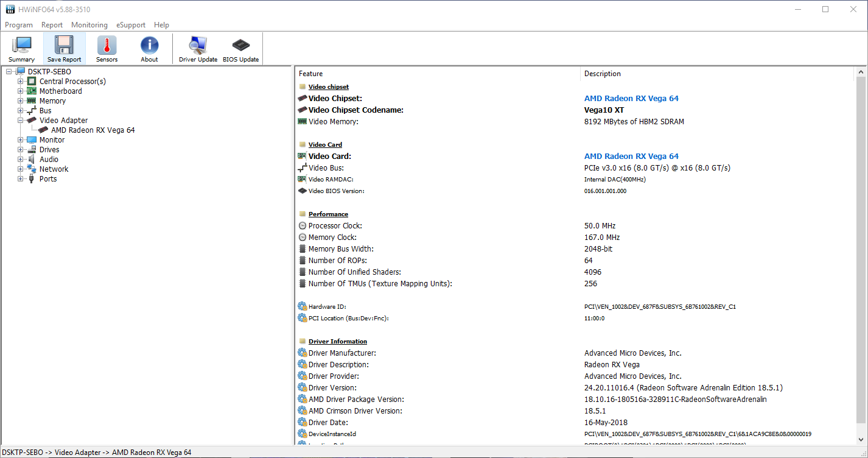Expand the Memory branch
Viewport: 868px width, 458px height.
[x=21, y=101]
